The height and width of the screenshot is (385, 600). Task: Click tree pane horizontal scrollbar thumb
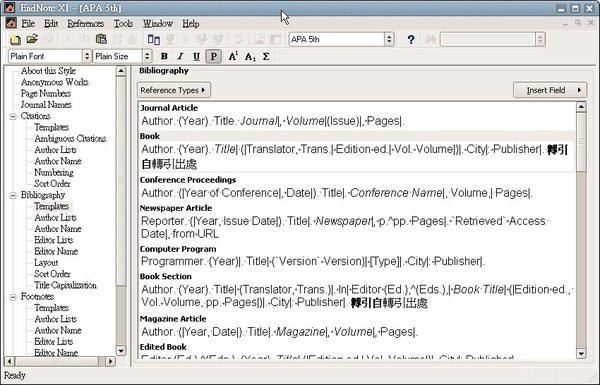[56, 361]
